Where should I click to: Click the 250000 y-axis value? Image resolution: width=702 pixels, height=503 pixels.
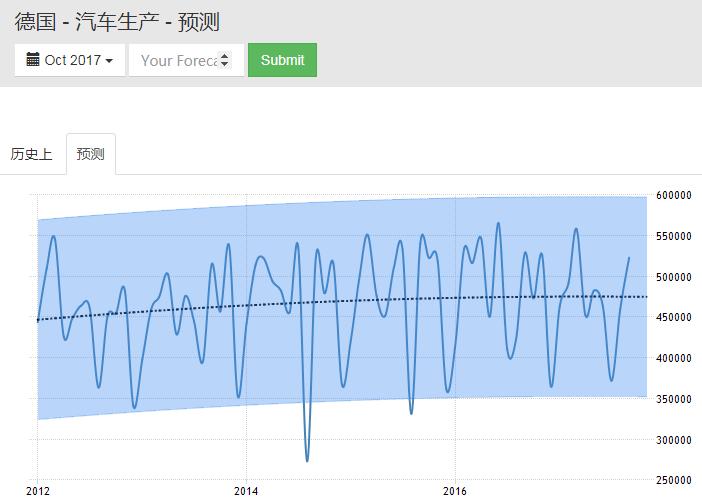[674, 480]
